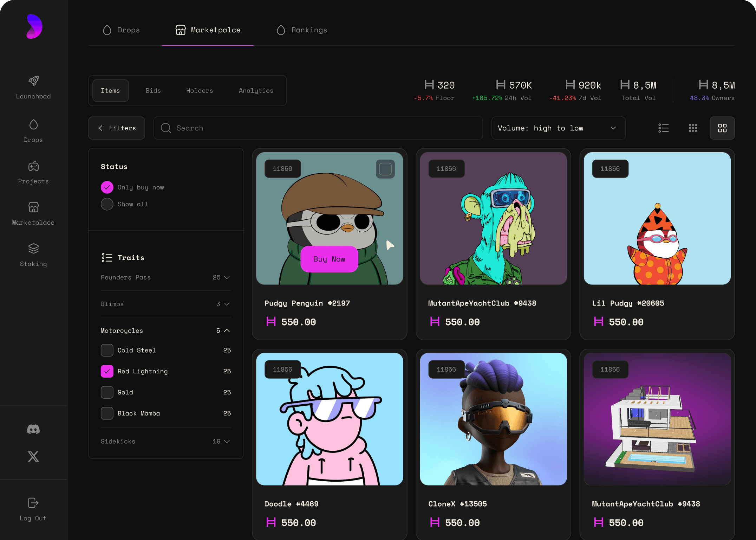The image size is (756, 540).
Task: Click the droplet icon in the top Drops tab
Action: coord(107,30)
